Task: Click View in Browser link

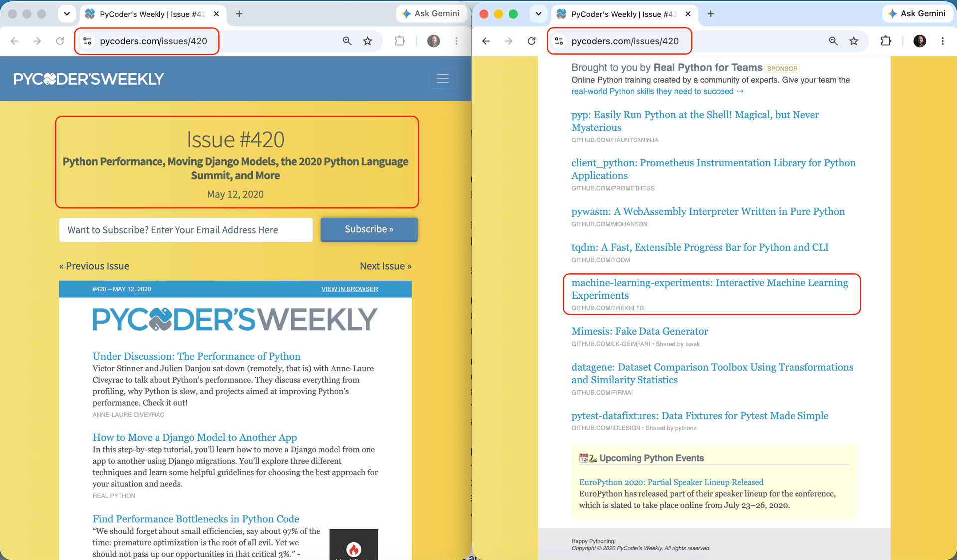Action: point(350,289)
